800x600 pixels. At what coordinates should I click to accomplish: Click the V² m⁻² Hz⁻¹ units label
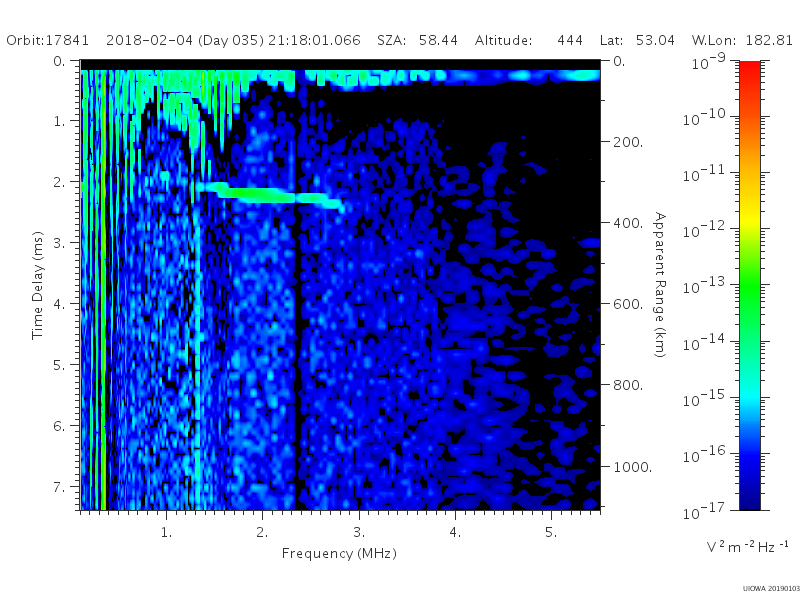[x=747, y=546]
